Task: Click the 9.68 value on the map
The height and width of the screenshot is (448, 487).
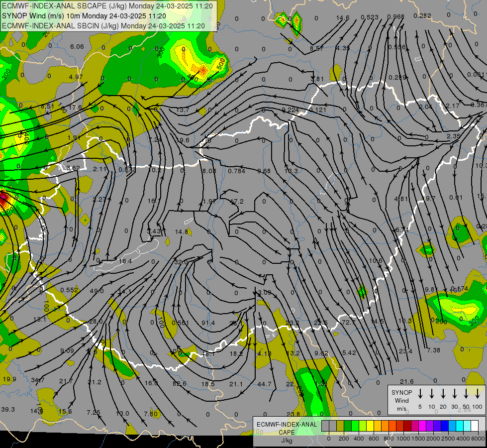Action: click(264, 171)
